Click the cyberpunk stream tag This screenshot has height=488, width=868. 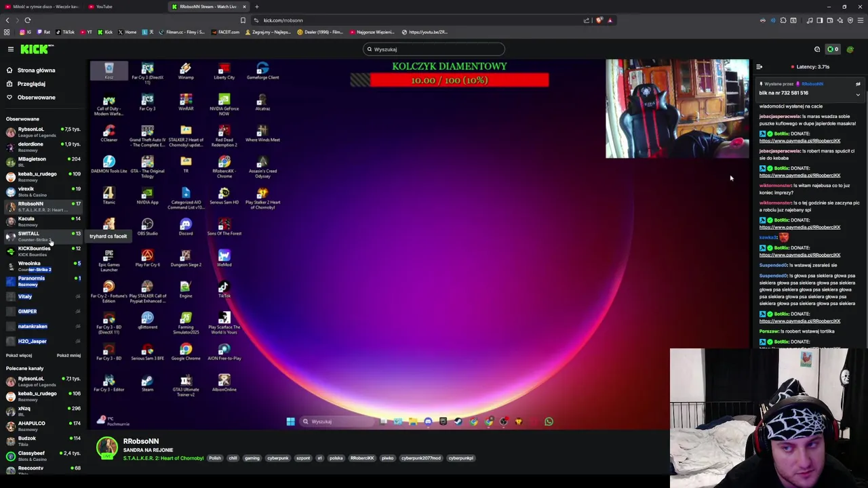pos(278,458)
